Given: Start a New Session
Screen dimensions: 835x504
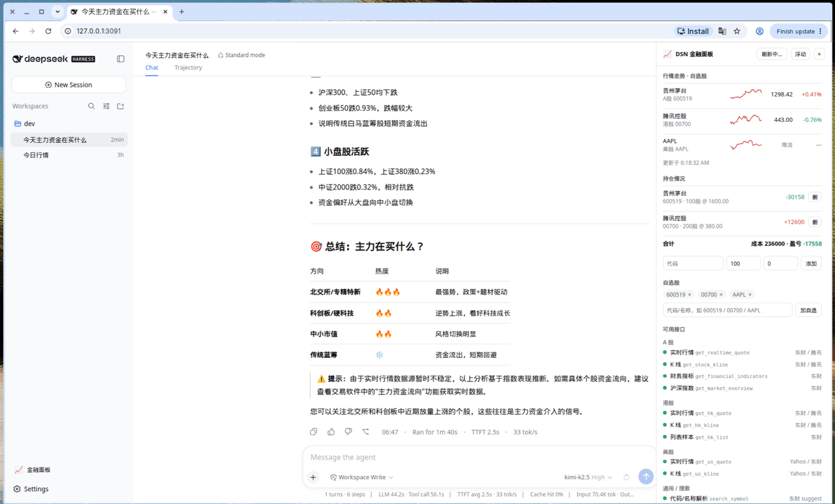Looking at the screenshot, I should [68, 85].
